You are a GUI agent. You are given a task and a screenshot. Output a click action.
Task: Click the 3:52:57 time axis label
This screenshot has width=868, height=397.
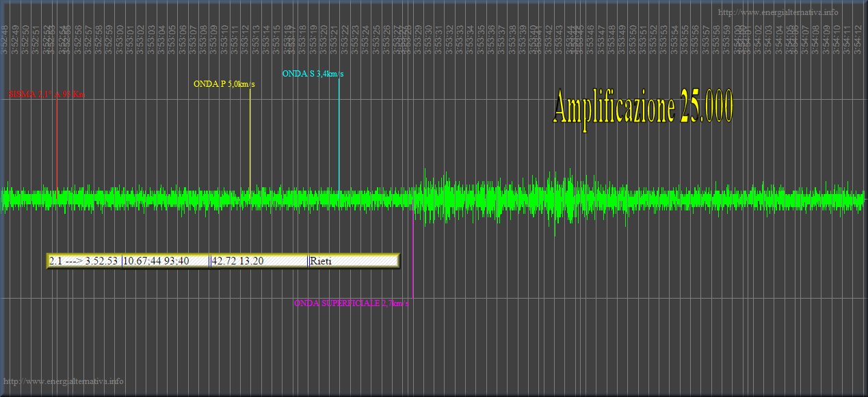[89, 39]
